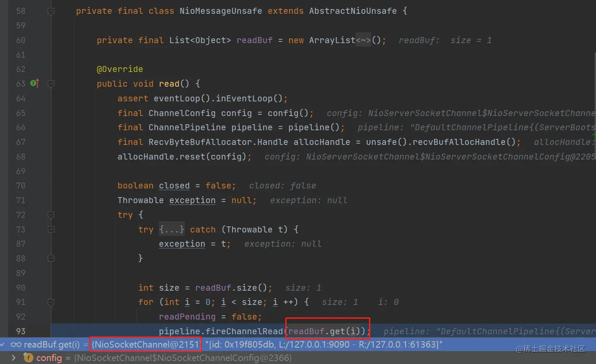This screenshot has height=364, width=596.
Task: Click the '[id: 0x19f805db...' channel string value
Action: [x=324, y=344]
